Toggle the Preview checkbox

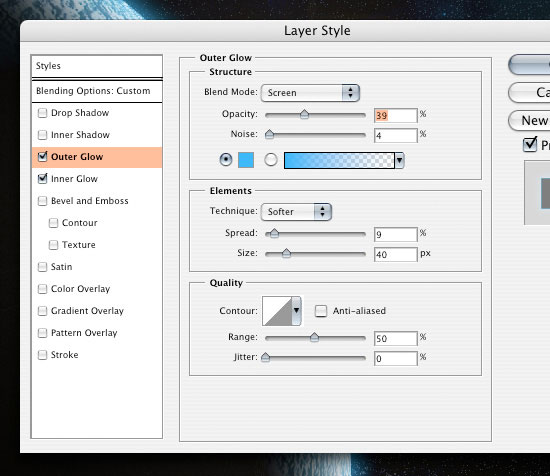pos(530,144)
